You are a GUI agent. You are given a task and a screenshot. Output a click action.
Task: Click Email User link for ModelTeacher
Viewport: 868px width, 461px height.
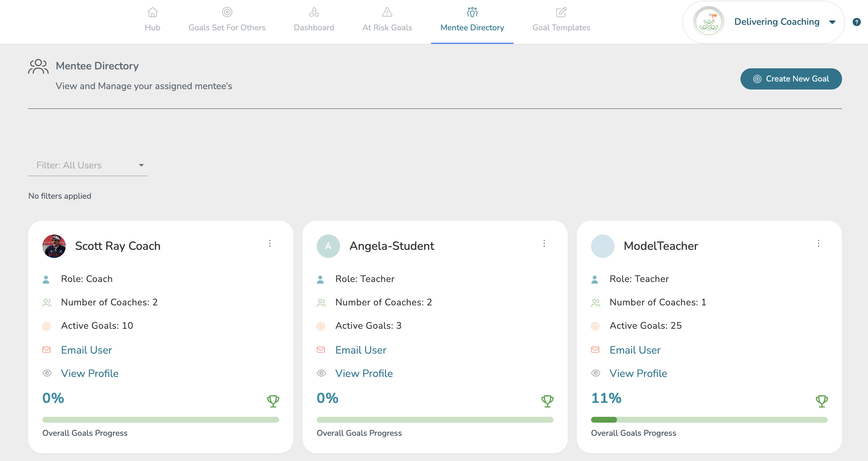tap(635, 350)
